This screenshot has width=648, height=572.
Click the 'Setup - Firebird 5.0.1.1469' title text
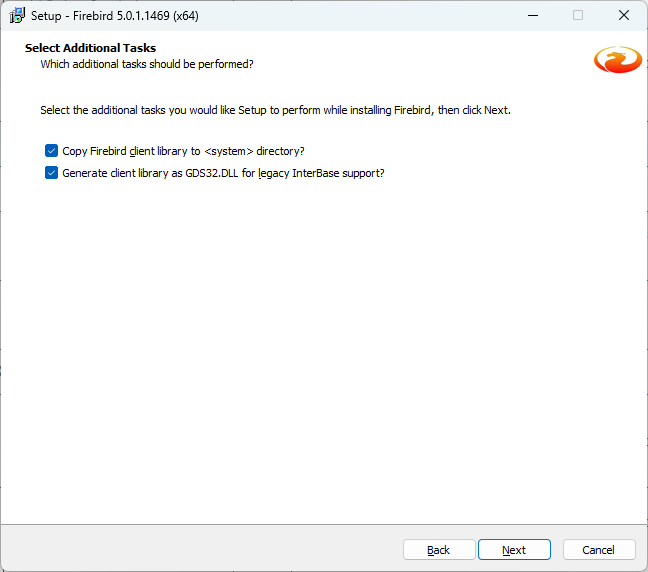(x=120, y=15)
